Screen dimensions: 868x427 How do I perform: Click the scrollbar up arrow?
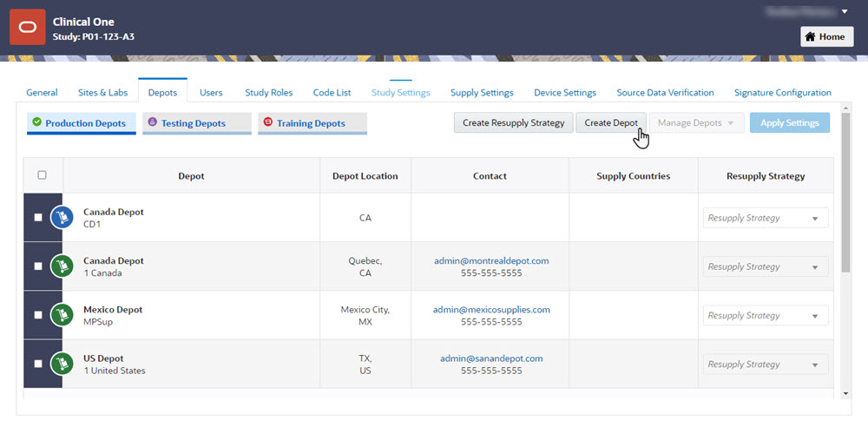pos(845,107)
